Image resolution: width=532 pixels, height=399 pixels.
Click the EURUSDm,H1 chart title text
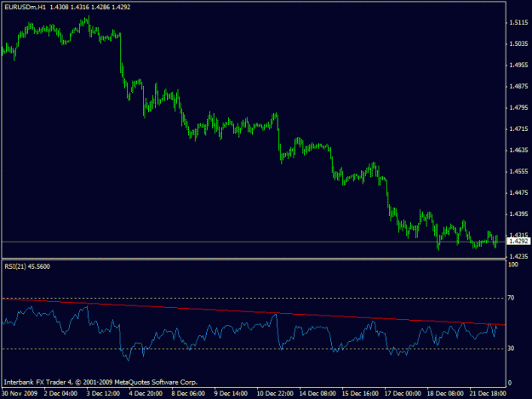point(25,7)
